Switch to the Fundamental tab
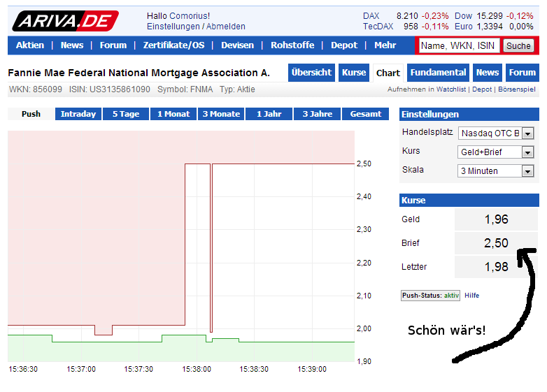547x392 pixels. (438, 73)
